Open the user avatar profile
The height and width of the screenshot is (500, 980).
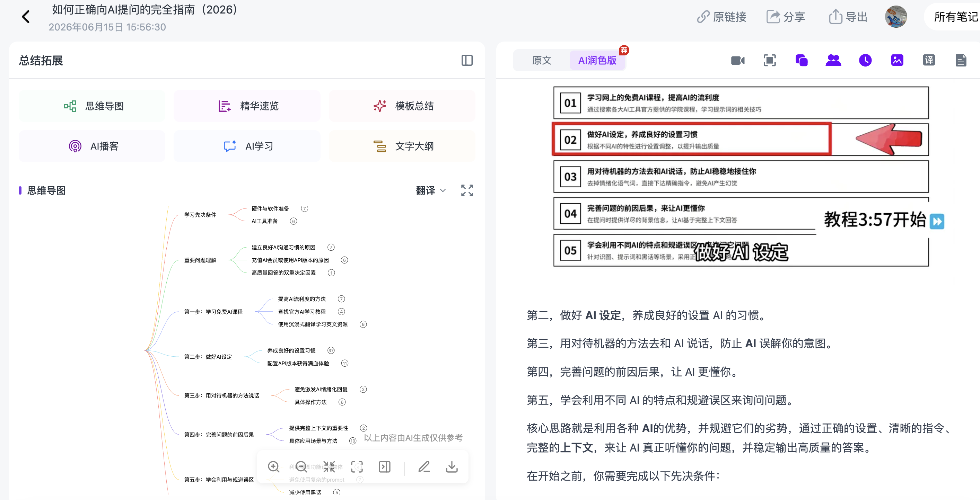pos(896,17)
